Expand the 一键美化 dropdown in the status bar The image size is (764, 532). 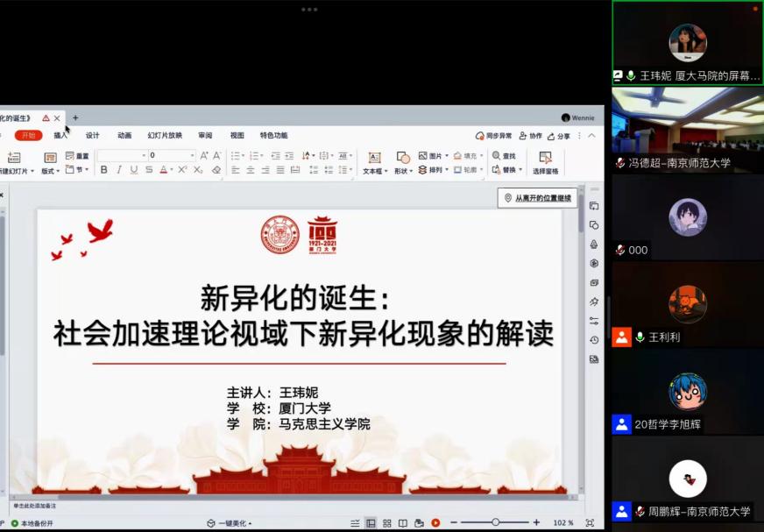230,523
